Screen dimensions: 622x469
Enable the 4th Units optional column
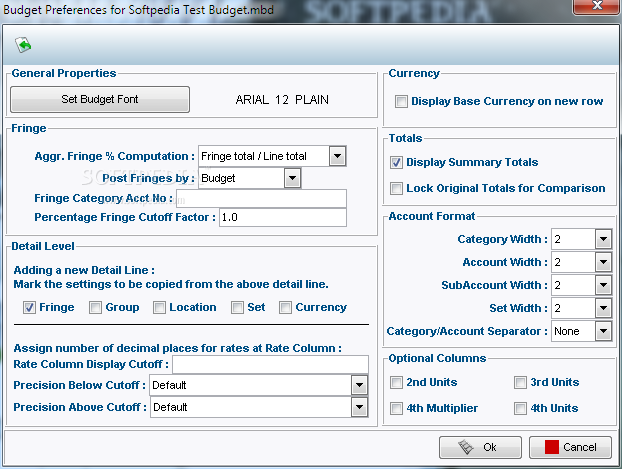pos(520,408)
